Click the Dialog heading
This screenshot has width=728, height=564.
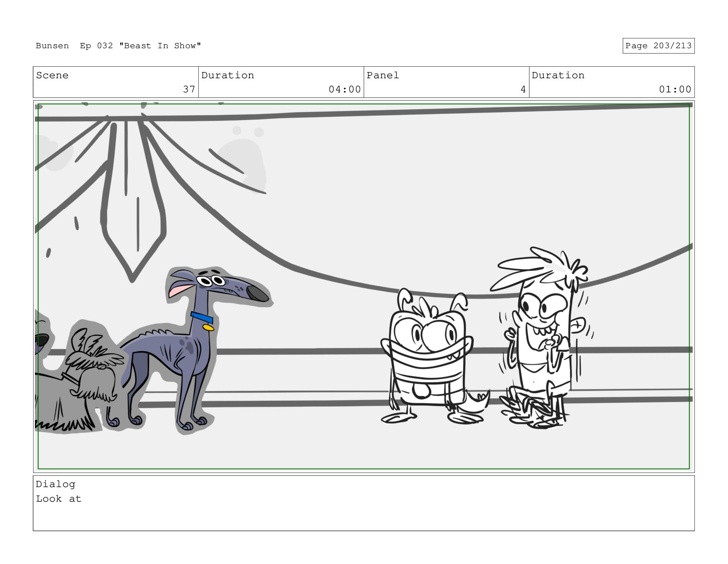[x=56, y=484]
